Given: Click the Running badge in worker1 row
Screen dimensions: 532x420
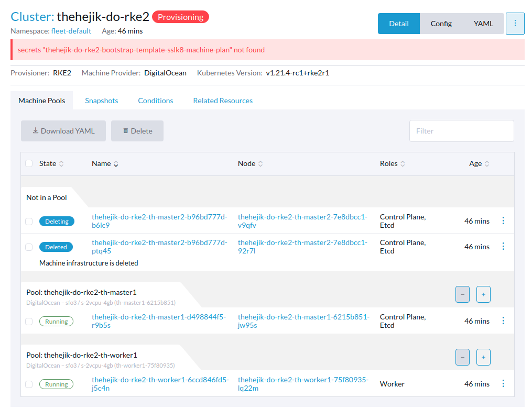Looking at the screenshot, I should (x=56, y=384).
